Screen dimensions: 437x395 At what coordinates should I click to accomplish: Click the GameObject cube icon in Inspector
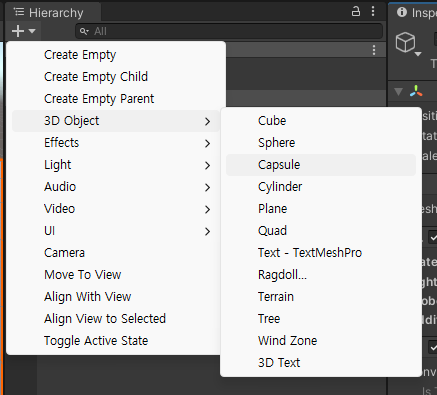[x=406, y=43]
